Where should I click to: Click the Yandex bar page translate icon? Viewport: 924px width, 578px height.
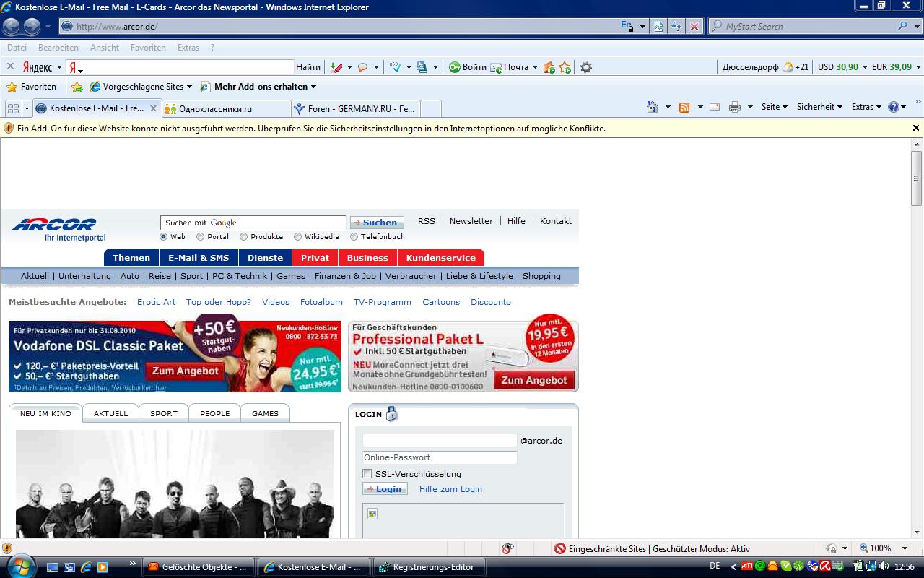[422, 67]
